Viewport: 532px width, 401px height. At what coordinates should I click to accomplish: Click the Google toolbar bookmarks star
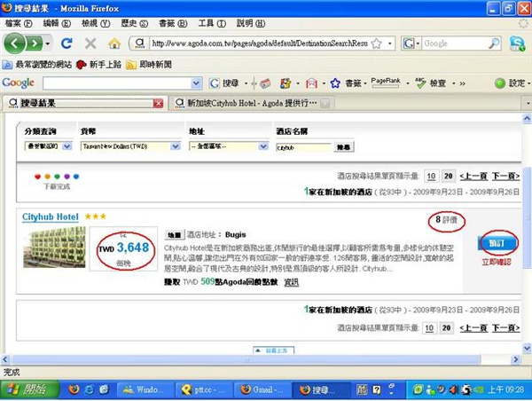335,83
